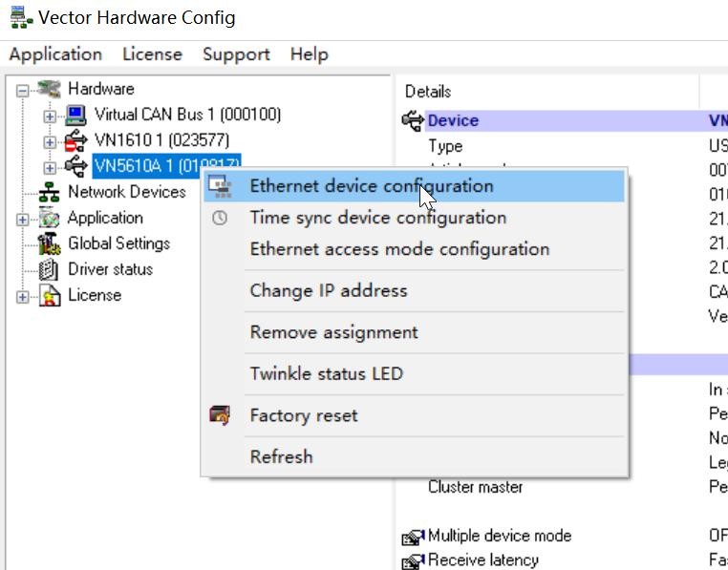Click the License key icon in tree
The width and height of the screenshot is (728, 570).
(49, 296)
